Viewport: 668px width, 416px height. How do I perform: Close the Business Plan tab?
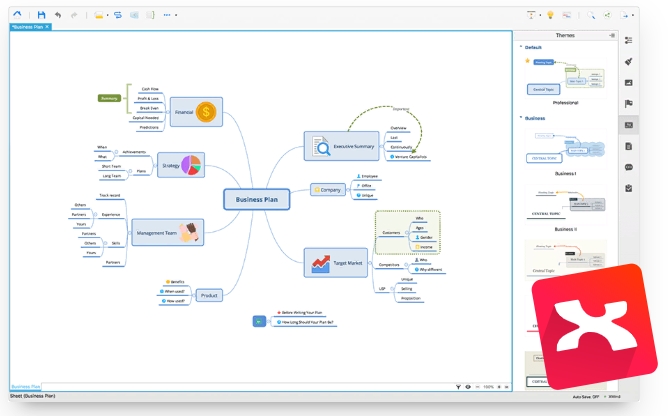click(x=47, y=27)
